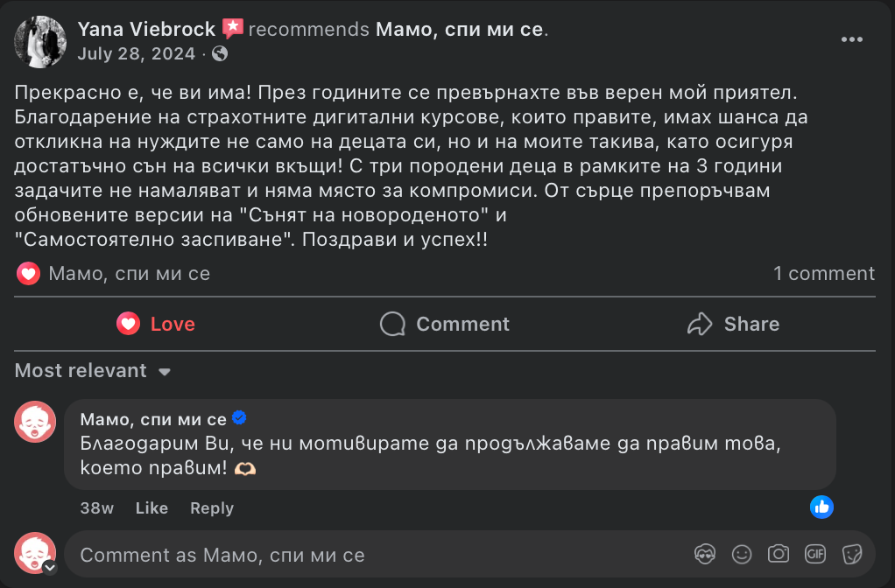
Task: Open the three-dot post options menu
Action: tap(852, 40)
